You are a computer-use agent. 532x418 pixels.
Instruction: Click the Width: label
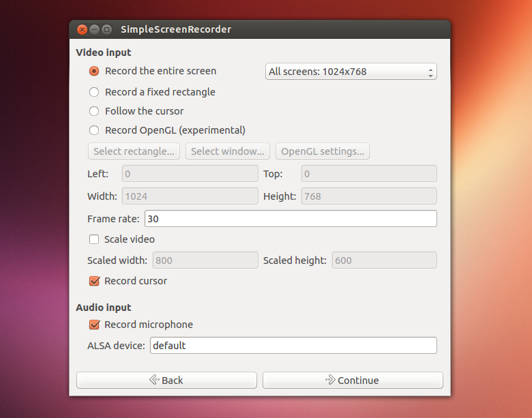(102, 196)
